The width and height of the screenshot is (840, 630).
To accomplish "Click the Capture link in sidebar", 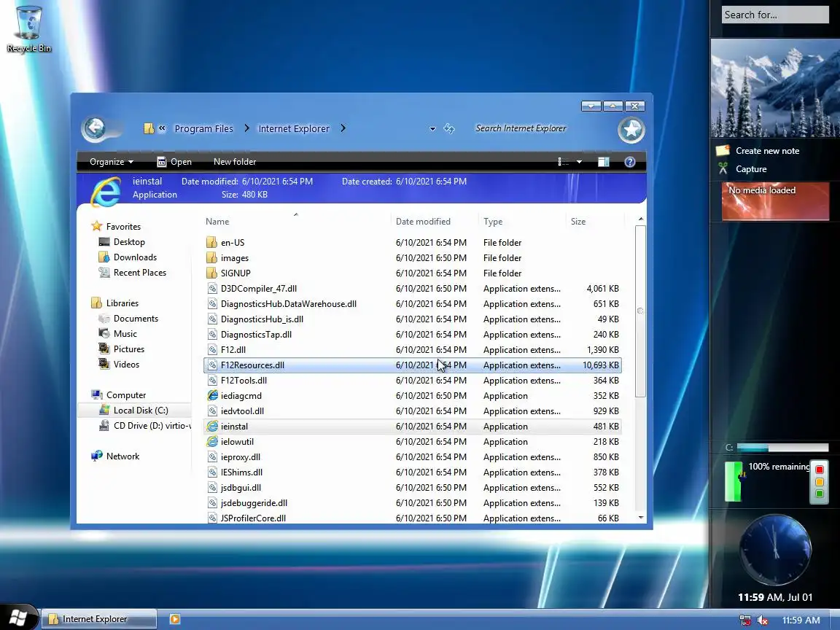I will click(x=751, y=169).
